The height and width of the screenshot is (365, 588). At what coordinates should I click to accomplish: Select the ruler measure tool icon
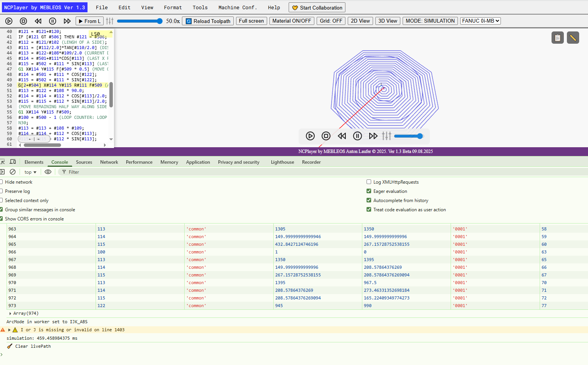tap(573, 38)
